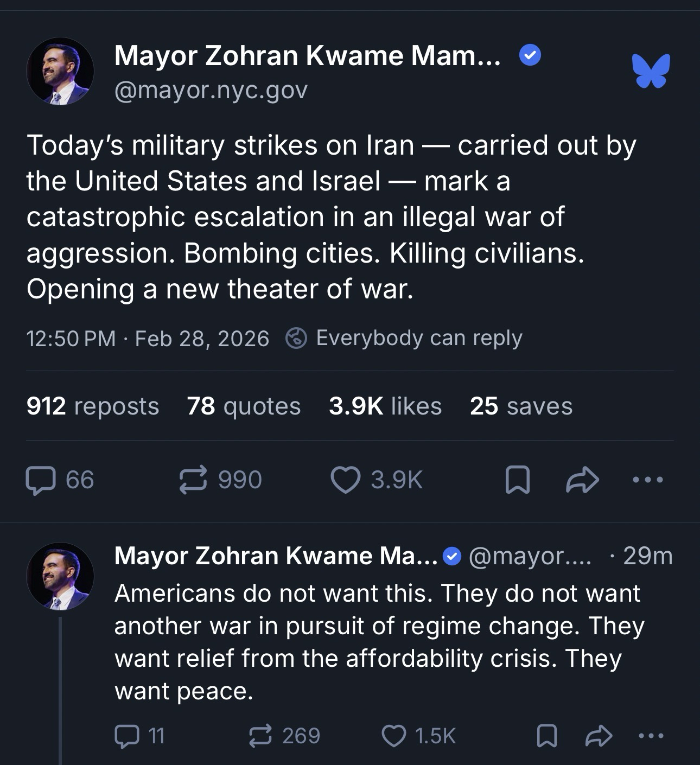
Task: Reply to the main post via comment icon
Action: [x=41, y=480]
